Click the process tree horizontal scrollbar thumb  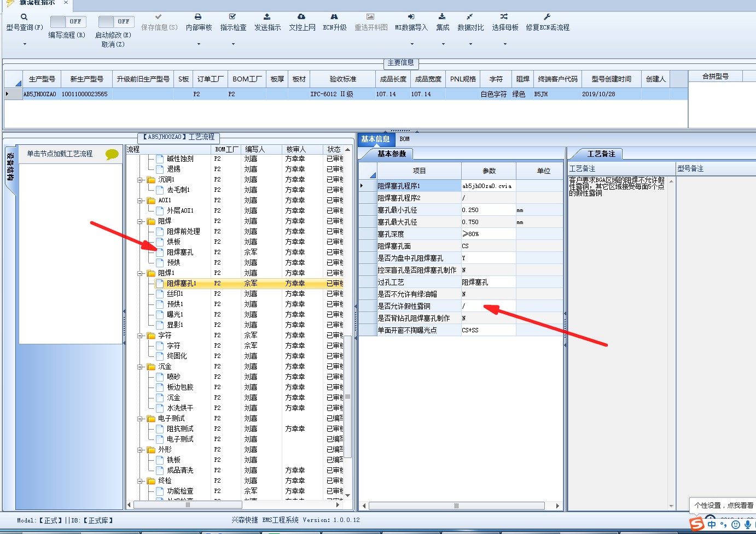(x=188, y=505)
